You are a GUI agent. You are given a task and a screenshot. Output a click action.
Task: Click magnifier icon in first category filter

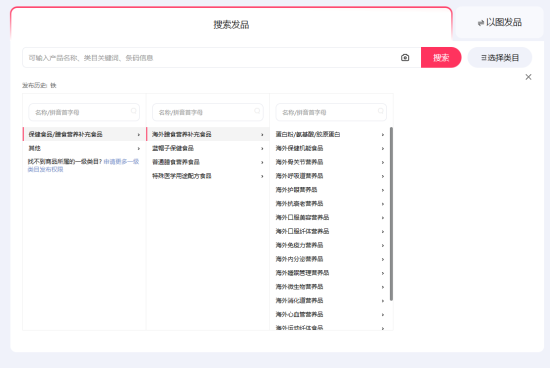[x=134, y=111]
